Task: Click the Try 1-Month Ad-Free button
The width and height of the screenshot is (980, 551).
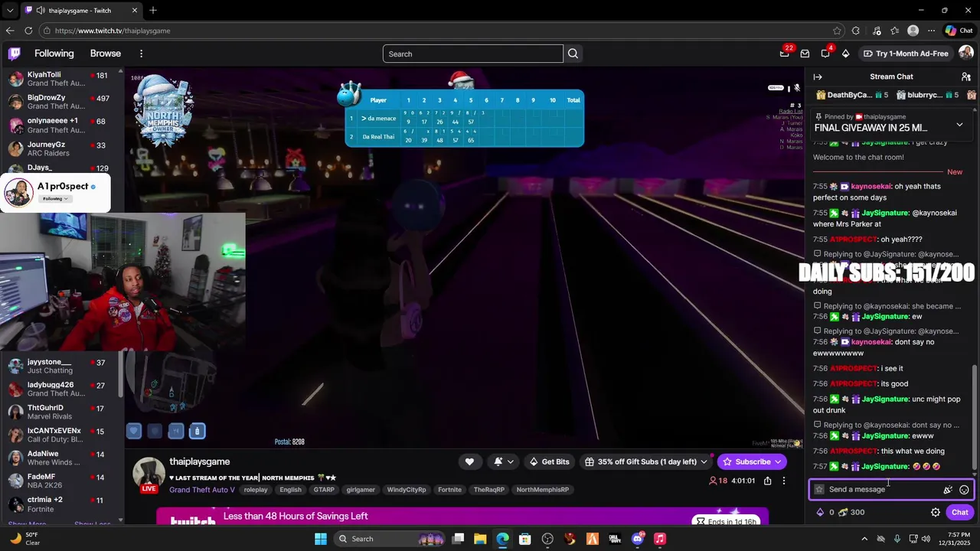Action: point(906,54)
